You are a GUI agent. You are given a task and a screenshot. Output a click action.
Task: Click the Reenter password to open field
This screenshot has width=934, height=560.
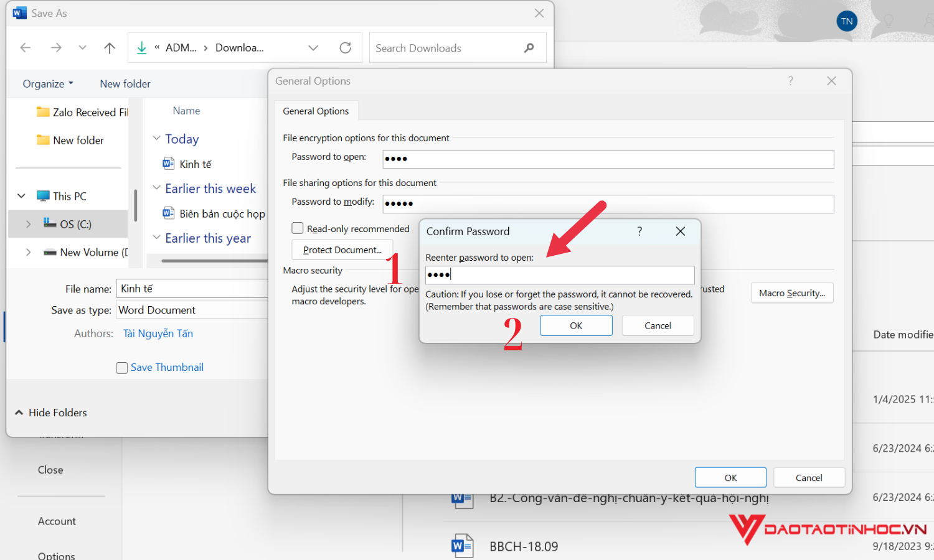pyautogui.click(x=560, y=275)
